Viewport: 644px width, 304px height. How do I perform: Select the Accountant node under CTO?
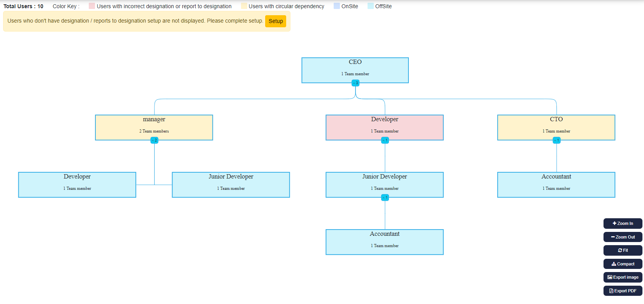(x=556, y=184)
